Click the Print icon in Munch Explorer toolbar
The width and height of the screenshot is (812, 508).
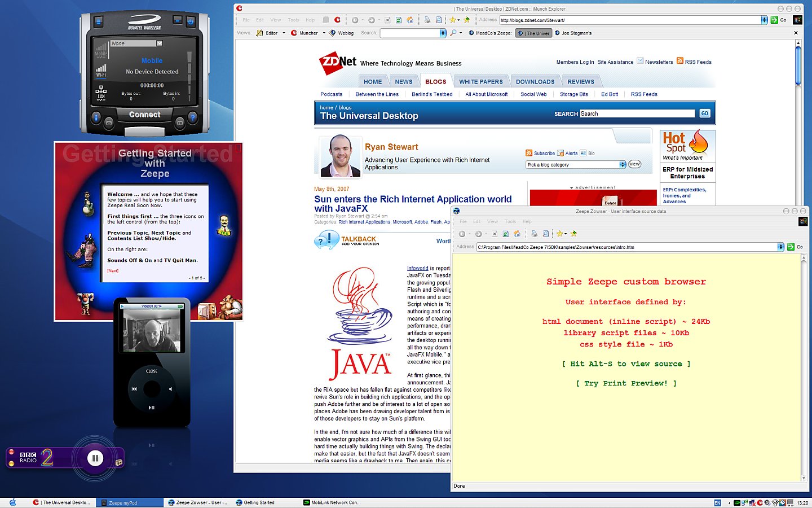(427, 20)
